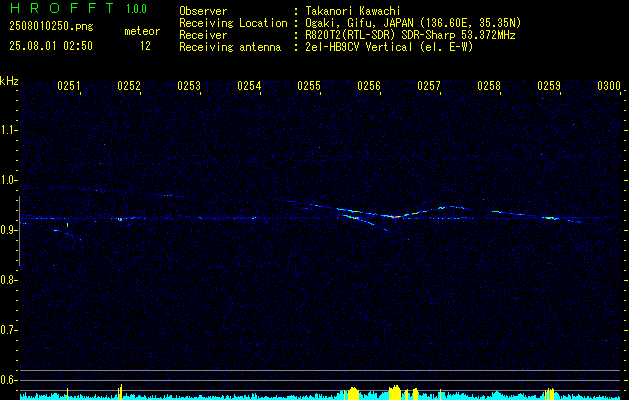Click frequency axis label 0.6

8,380
